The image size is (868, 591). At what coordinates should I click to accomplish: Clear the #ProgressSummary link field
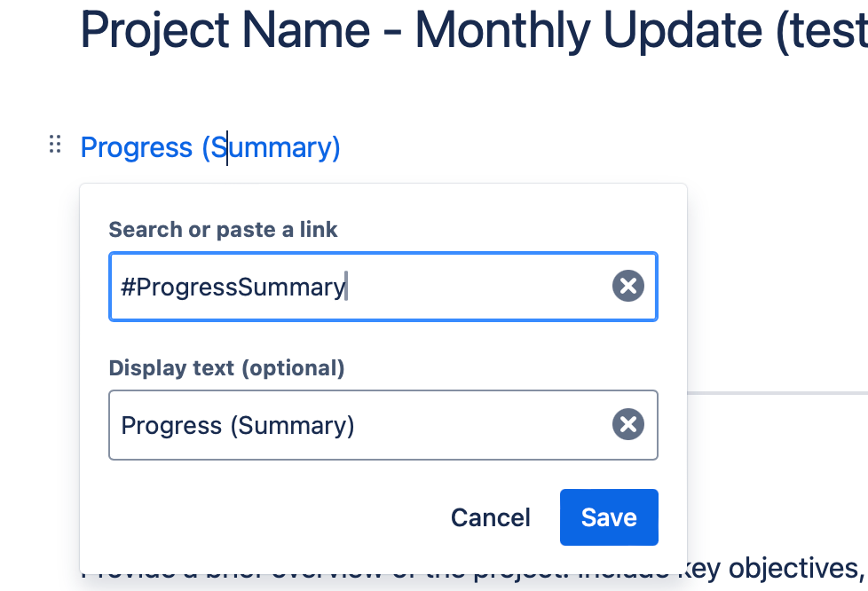point(627,286)
